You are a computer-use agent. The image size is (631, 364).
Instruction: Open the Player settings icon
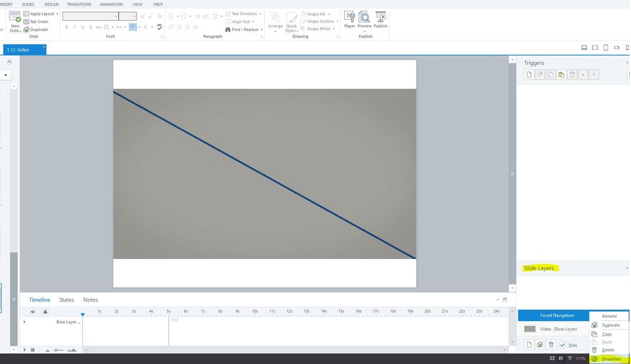coord(350,18)
